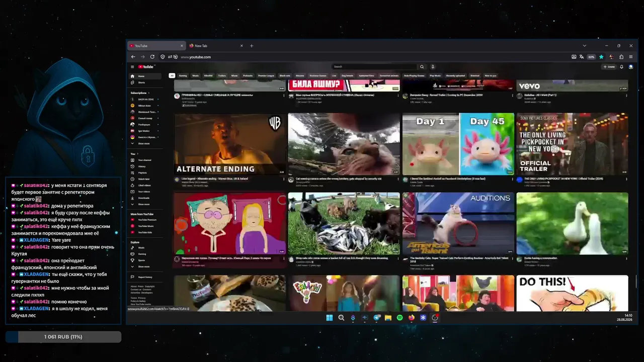Open File Explorer from the taskbar
The image size is (644, 362).
[388, 318]
